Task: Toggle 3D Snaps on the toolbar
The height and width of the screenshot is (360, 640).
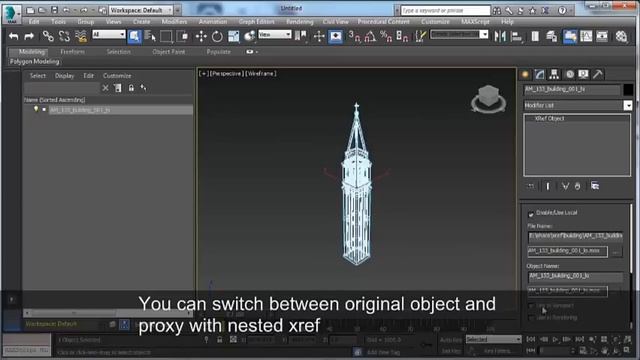Action: point(355,36)
